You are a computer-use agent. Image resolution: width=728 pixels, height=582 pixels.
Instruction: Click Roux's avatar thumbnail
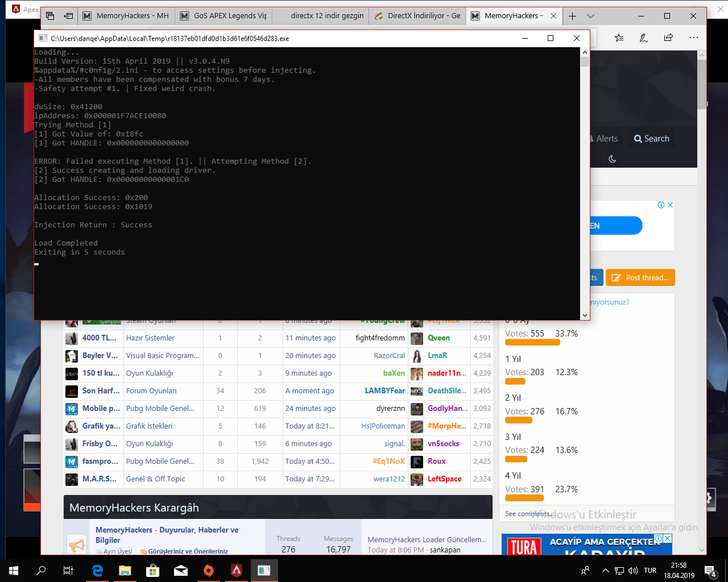tap(417, 462)
